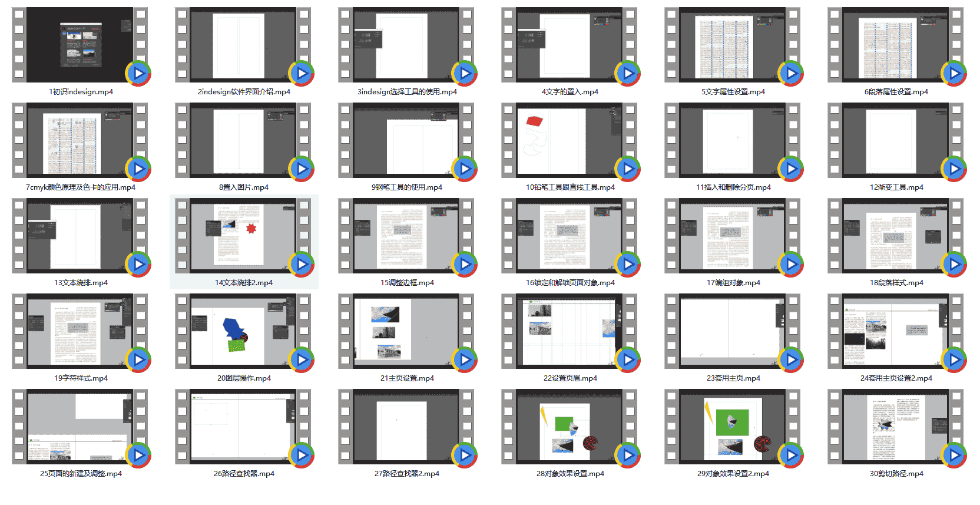Click the 4文字的置入.mp4 file icon
This screenshot has width=980, height=505.
pyautogui.click(x=570, y=45)
